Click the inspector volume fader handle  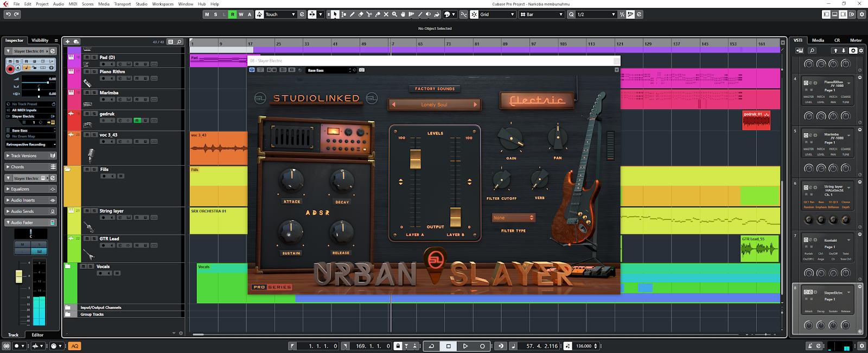(x=19, y=276)
